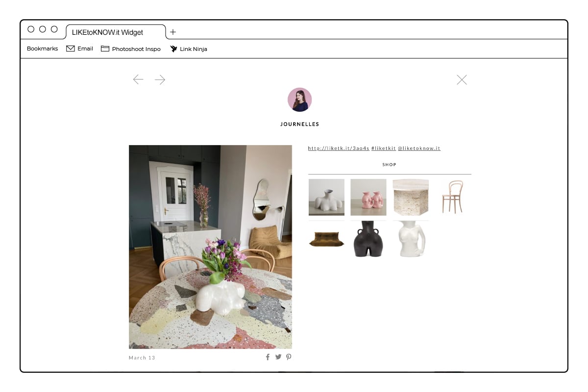Click the March 13 post date
The image size is (588, 392).
pyautogui.click(x=142, y=358)
